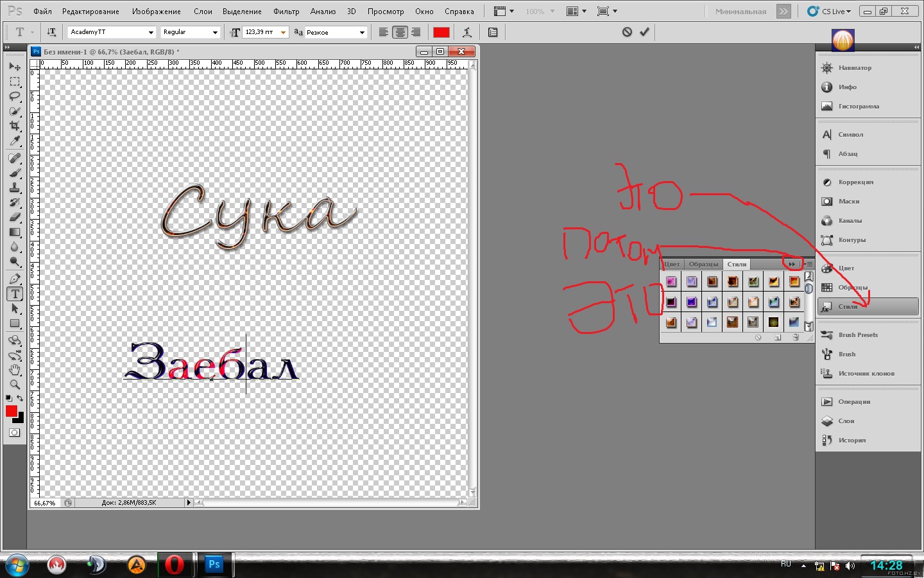This screenshot has height=578, width=924.
Task: Collapse the Styles panel with double arrows
Action: 792,264
